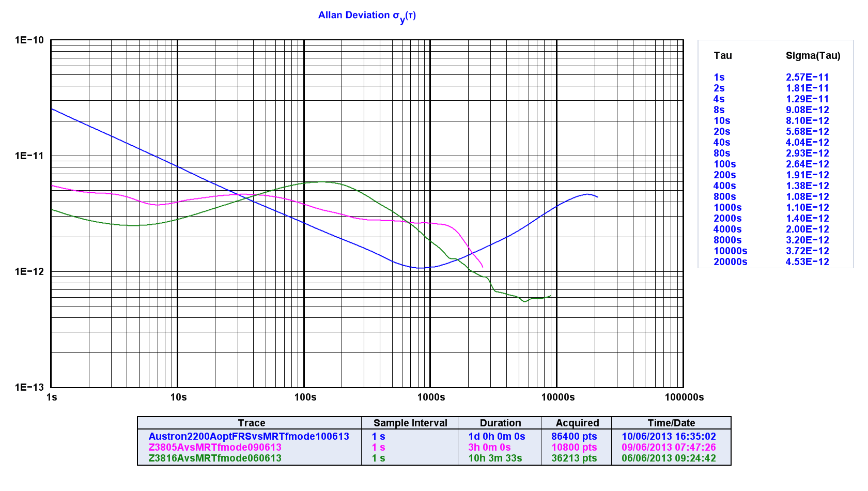Click the 1E-12 y-axis label
868x491 pixels.
[x=29, y=271]
